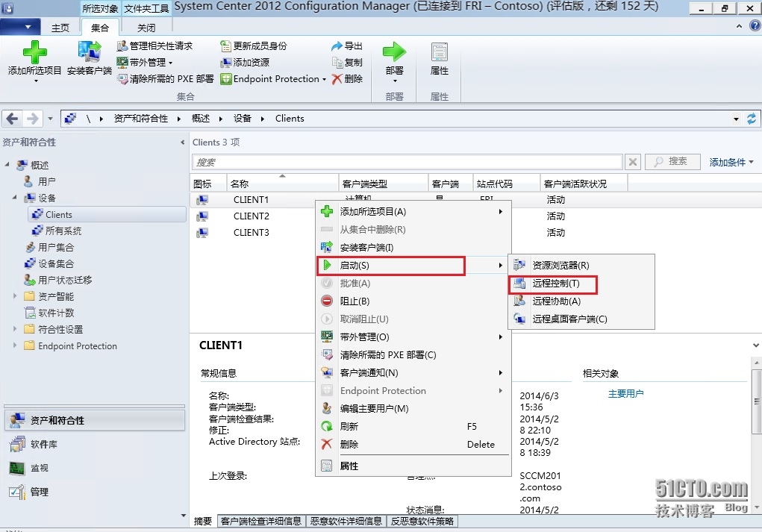The height and width of the screenshot is (532, 762).
Task: Select the CLIENT3 row
Action: (x=252, y=233)
